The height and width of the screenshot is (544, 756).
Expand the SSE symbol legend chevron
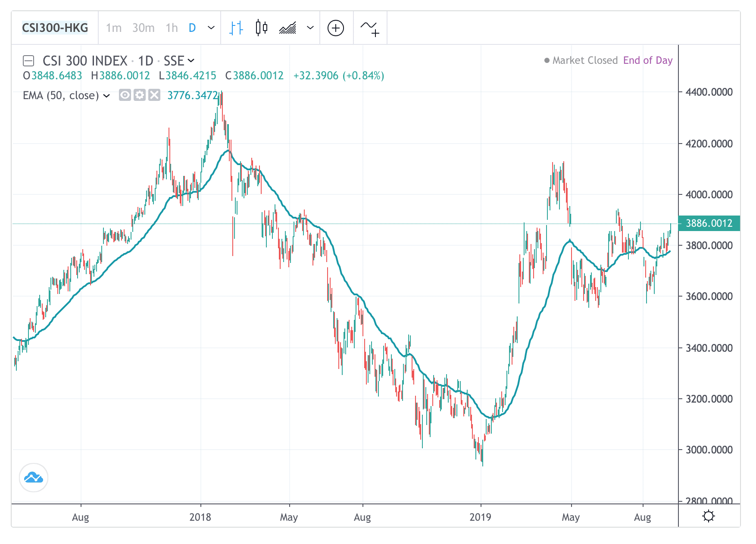point(191,60)
